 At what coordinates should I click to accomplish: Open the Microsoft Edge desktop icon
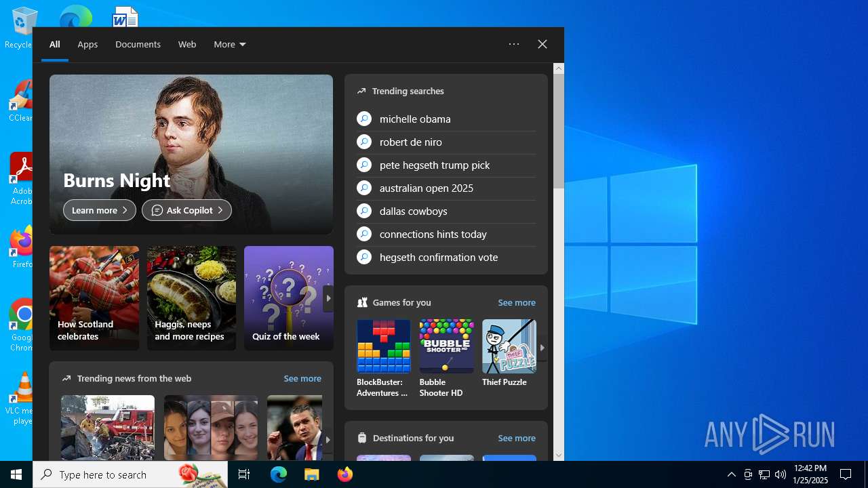click(75, 16)
